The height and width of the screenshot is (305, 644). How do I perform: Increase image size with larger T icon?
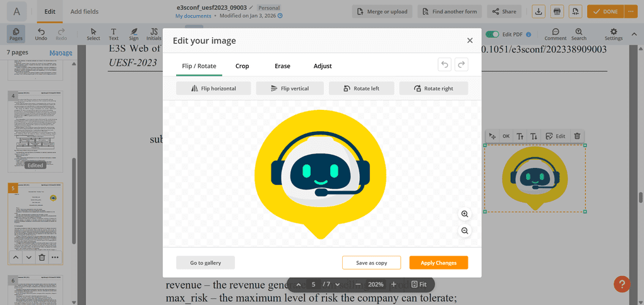(x=520, y=136)
